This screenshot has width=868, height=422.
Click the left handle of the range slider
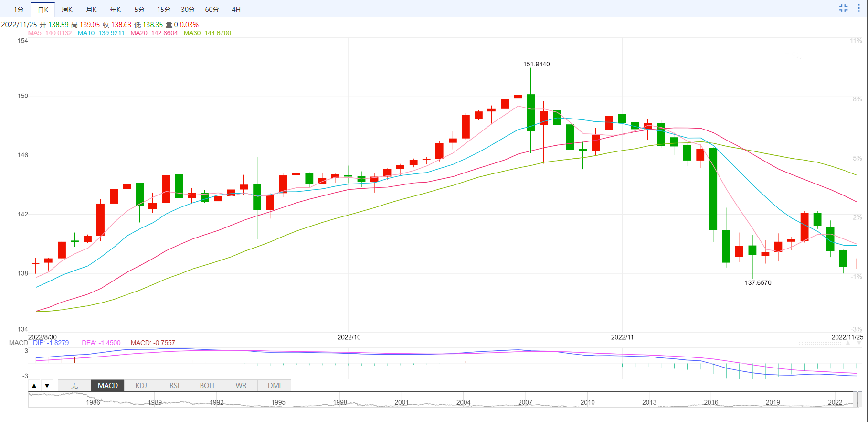pyautogui.click(x=855, y=400)
